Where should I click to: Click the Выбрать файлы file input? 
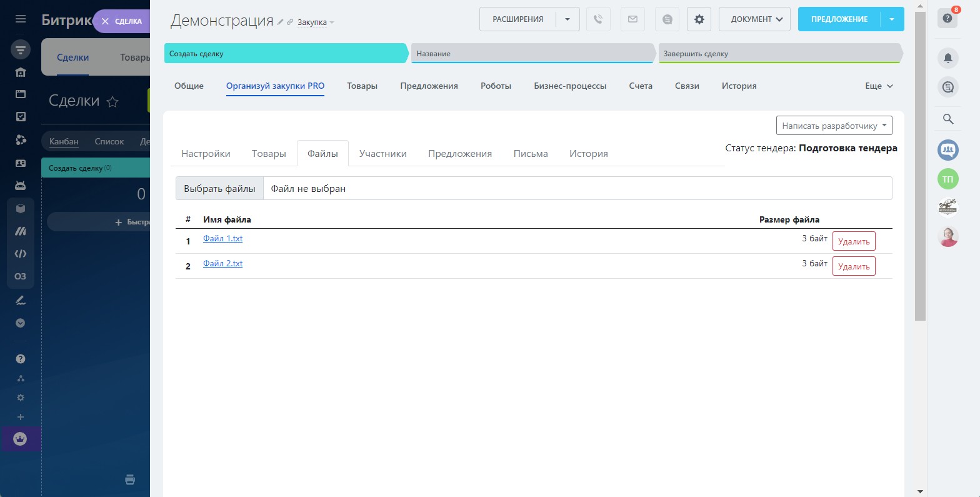tap(219, 189)
